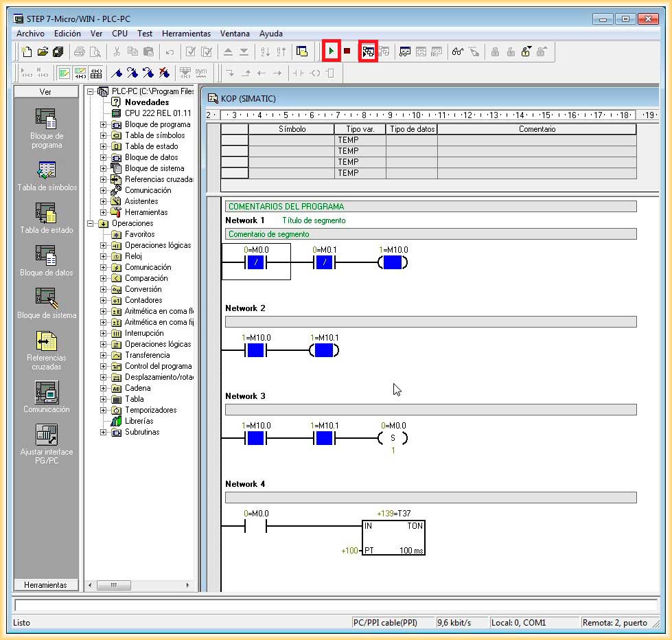672x640 pixels.
Task: Click the Herramientas button below navigation bar
Action: click(x=45, y=584)
